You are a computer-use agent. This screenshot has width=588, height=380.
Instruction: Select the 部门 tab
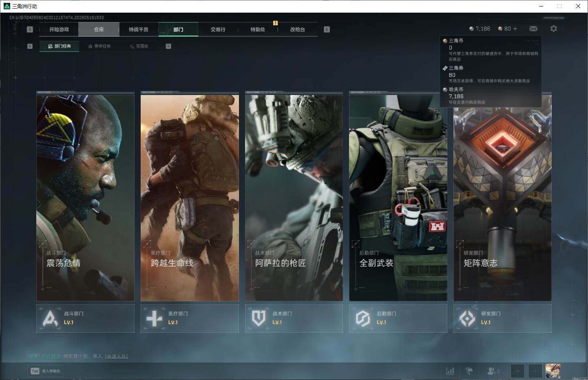tap(178, 29)
